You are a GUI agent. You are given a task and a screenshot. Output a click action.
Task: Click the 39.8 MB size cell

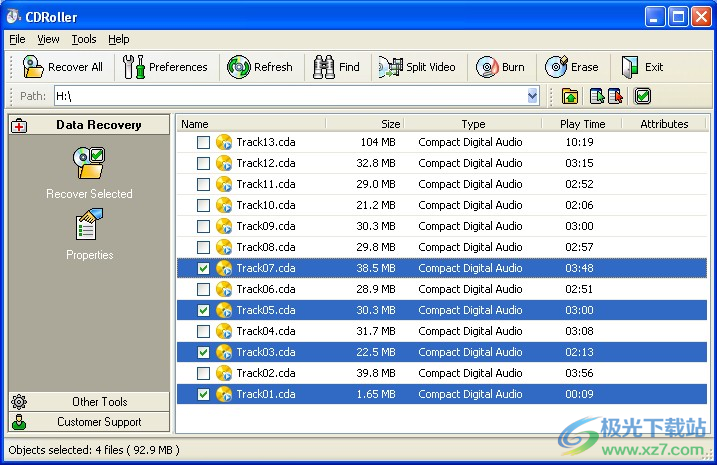pyautogui.click(x=376, y=374)
